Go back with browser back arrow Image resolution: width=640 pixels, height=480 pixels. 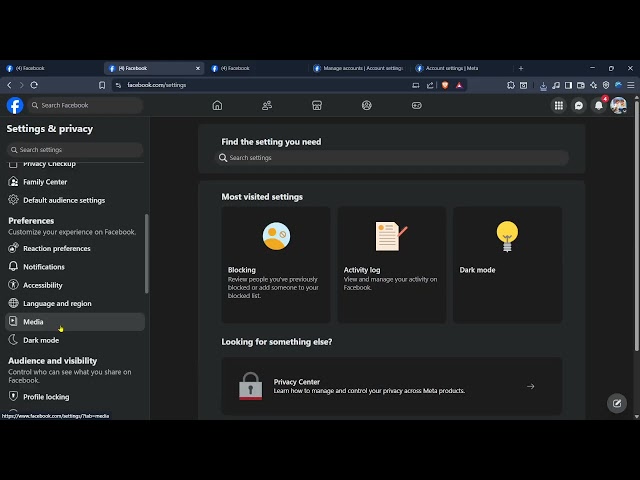tap(9, 85)
